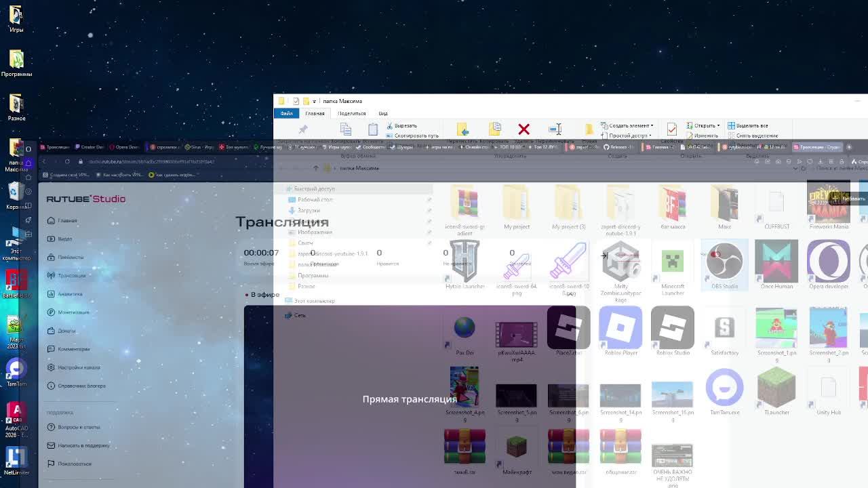
Task: Launch the TLauncher shortcut
Action: coord(776,392)
